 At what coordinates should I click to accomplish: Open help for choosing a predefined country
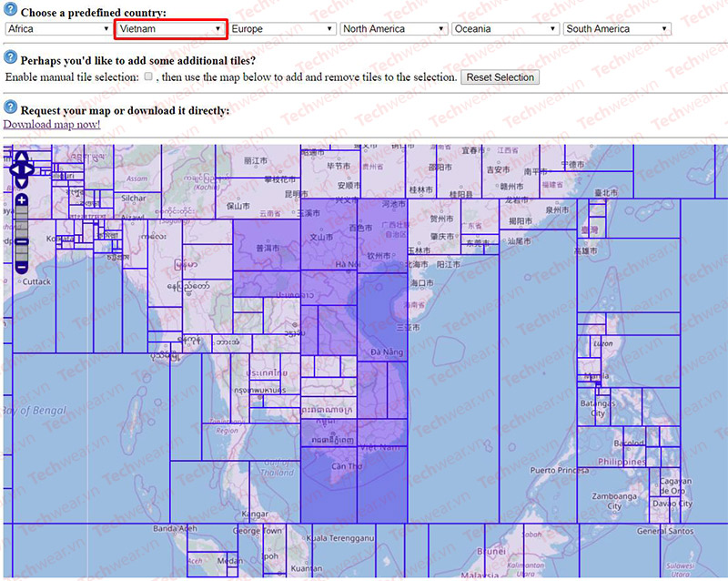10,8
